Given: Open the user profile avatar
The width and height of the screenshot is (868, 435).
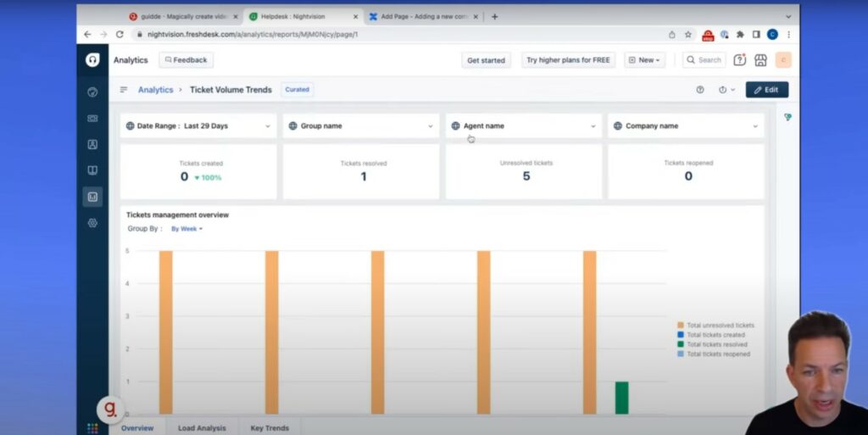Looking at the screenshot, I should (783, 59).
